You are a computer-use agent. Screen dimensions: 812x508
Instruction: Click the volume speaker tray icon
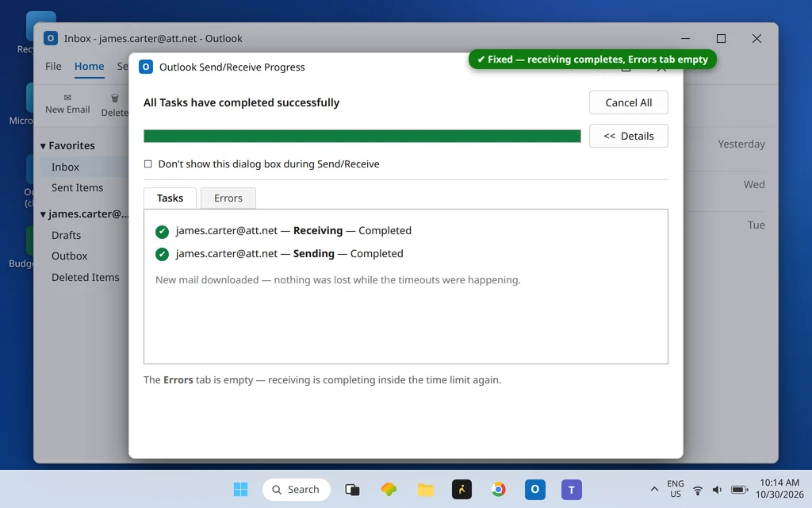coord(717,490)
